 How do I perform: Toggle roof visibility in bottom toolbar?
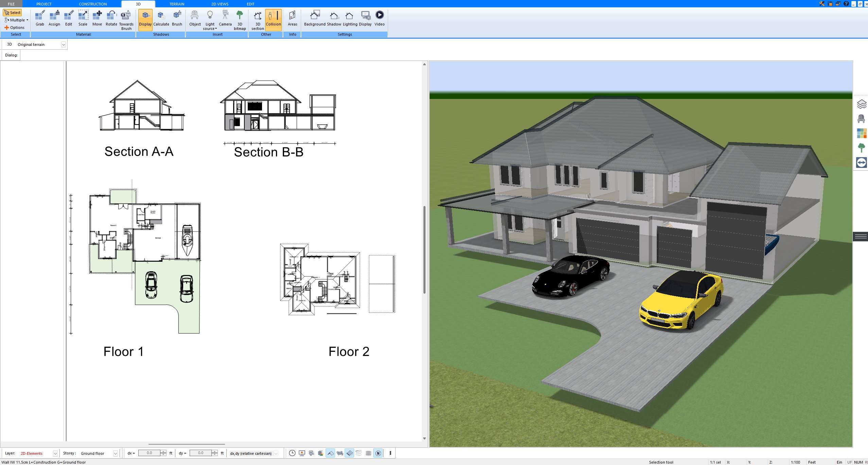tap(330, 453)
